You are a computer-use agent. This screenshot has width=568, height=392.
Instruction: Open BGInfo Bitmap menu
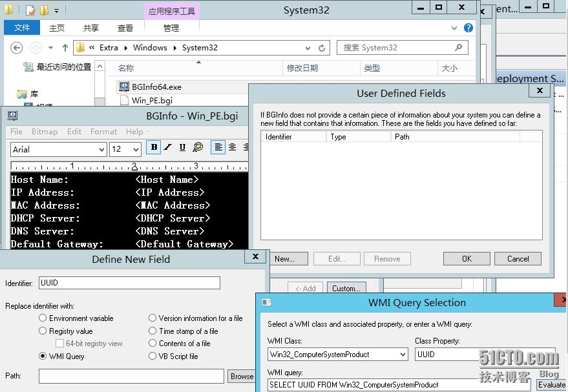point(45,131)
